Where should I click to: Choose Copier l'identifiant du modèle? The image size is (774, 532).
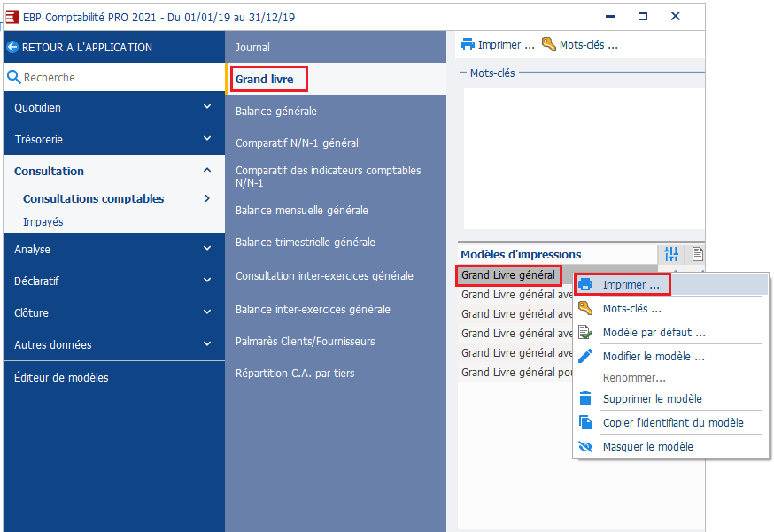tap(671, 422)
